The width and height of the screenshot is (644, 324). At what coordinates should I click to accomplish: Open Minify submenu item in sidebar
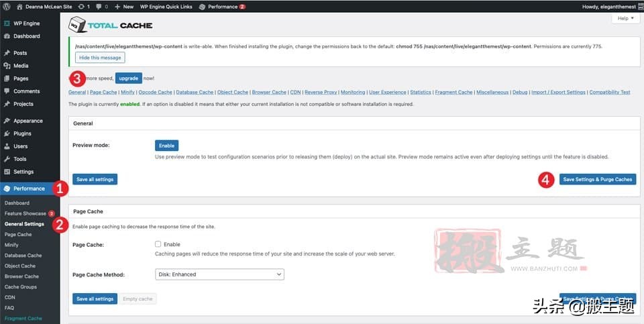(x=11, y=245)
